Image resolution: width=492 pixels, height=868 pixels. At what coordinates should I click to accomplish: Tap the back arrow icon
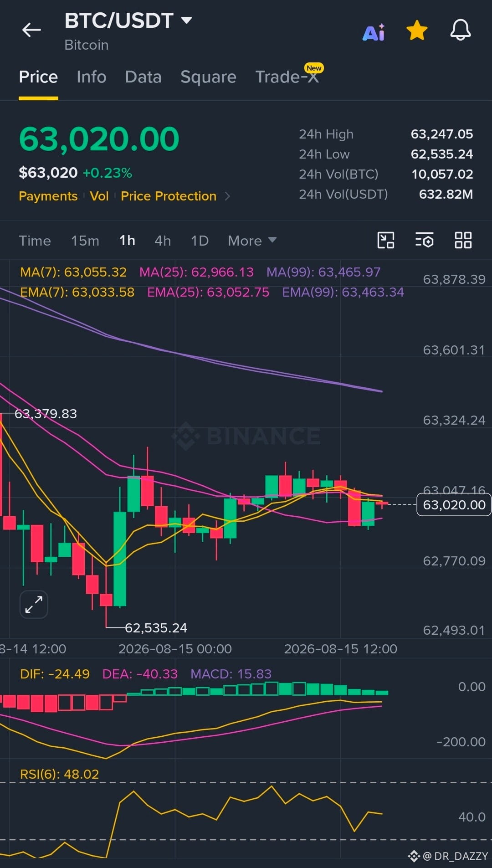pos(31,30)
